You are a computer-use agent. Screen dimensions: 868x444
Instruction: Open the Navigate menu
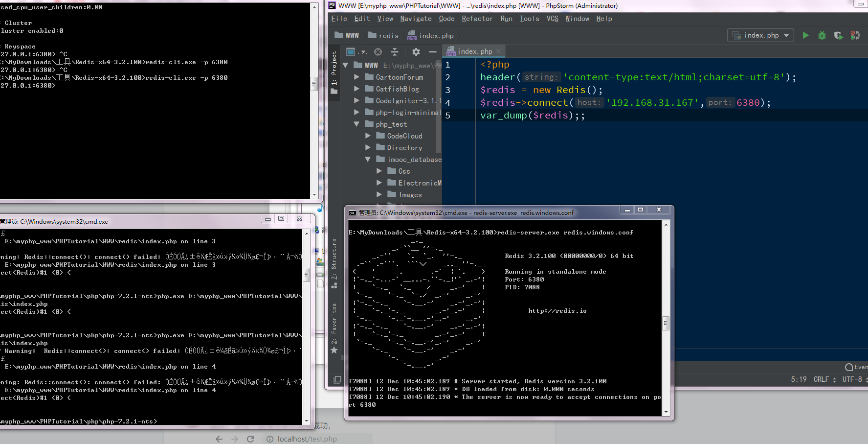tap(416, 19)
